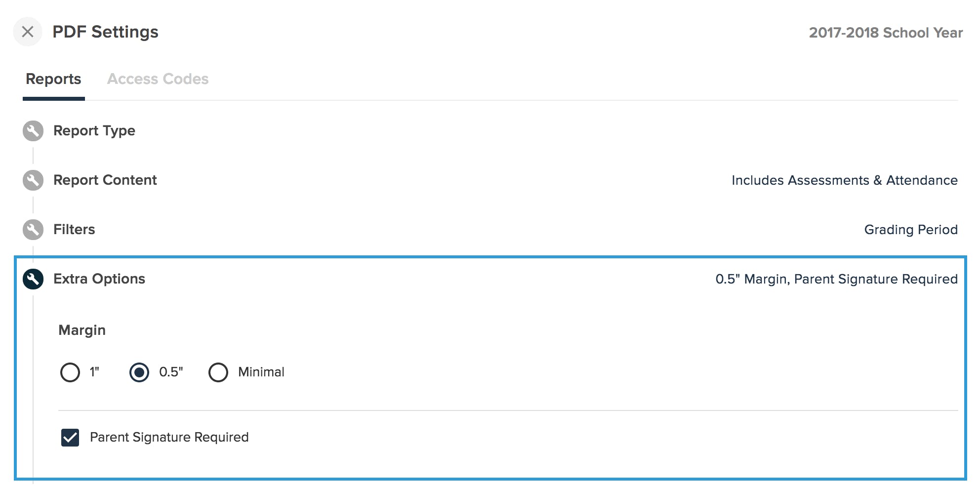980x489 pixels.
Task: Click the Report Content wrench icon
Action: [x=33, y=180]
